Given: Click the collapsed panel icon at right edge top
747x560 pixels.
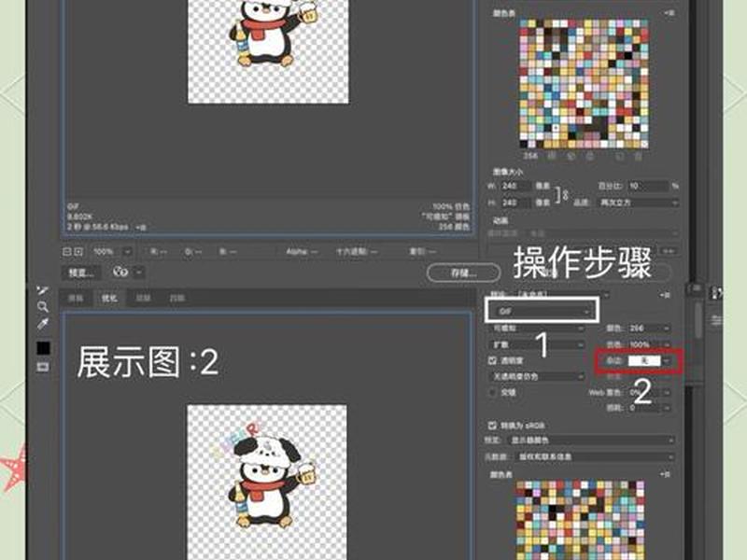Looking at the screenshot, I should 716,293.
